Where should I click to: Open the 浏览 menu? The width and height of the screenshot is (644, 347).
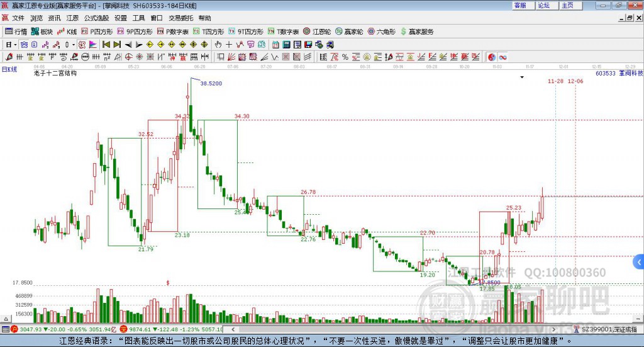(x=36, y=18)
